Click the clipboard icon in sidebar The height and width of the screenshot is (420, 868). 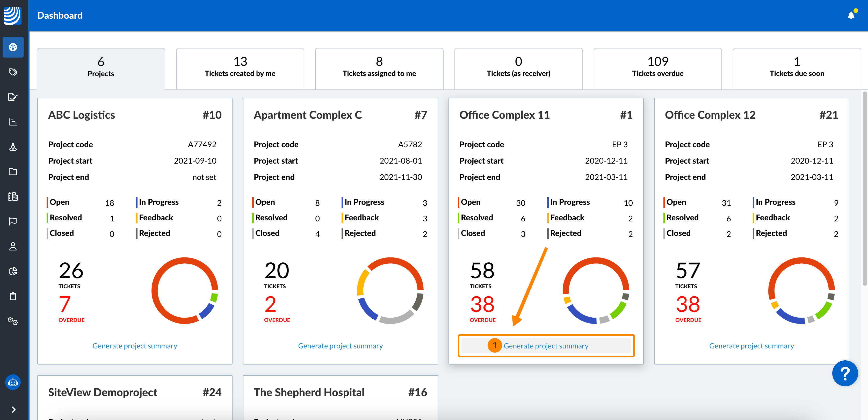[x=13, y=296]
